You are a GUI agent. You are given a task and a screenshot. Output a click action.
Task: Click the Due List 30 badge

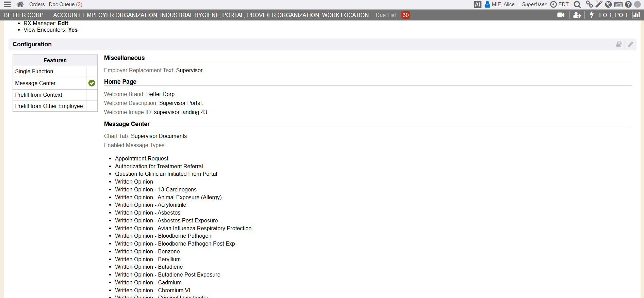(405, 15)
